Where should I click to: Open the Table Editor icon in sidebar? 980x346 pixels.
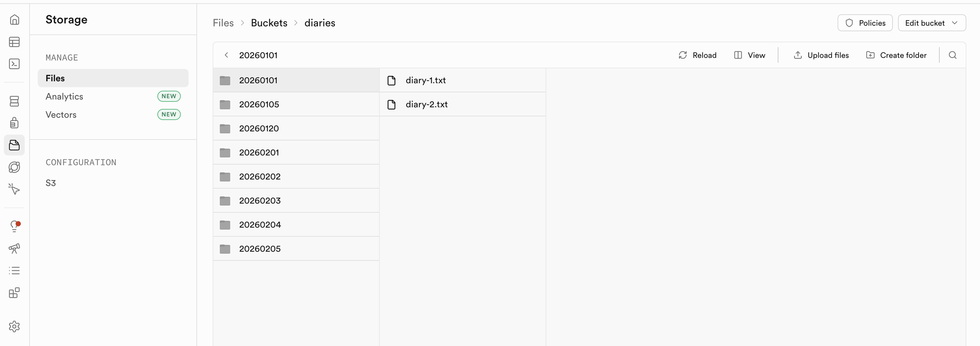click(14, 42)
